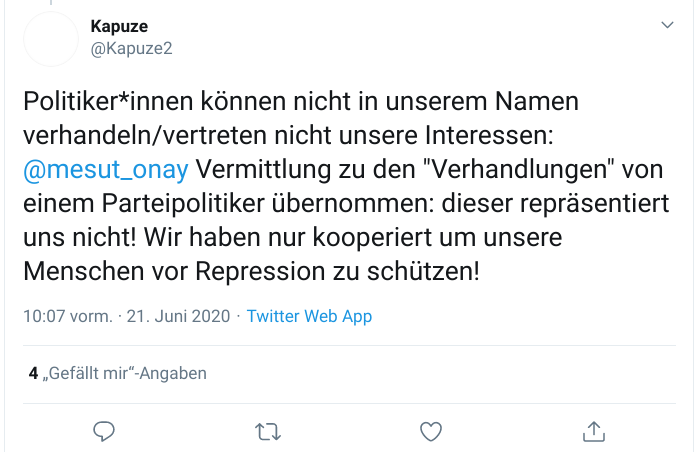Click the phrase "Verhandlungen" in tweet text
This screenshot has width=698, height=452.
pyautogui.click(x=518, y=169)
